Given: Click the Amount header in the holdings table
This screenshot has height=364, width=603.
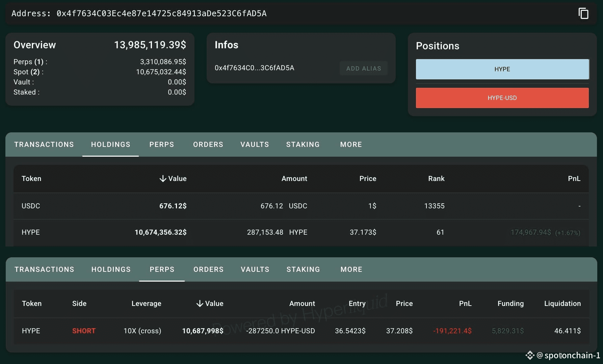Looking at the screenshot, I should tap(294, 179).
